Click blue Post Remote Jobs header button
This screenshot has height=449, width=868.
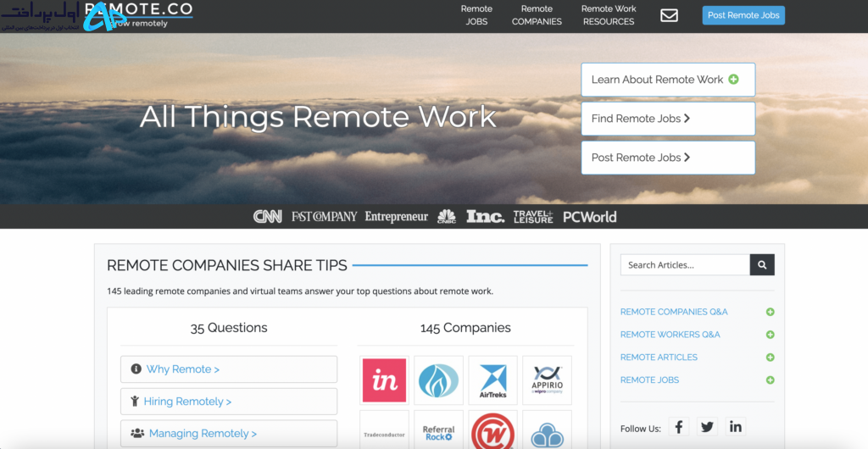pos(743,15)
